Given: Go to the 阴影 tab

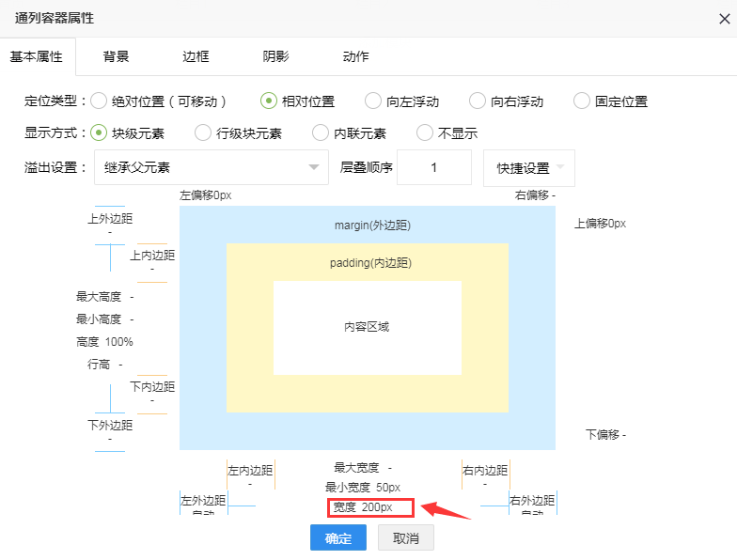Looking at the screenshot, I should (275, 56).
